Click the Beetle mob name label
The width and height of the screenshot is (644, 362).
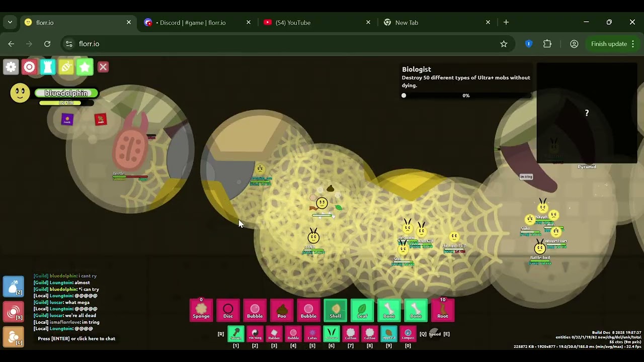118,173
